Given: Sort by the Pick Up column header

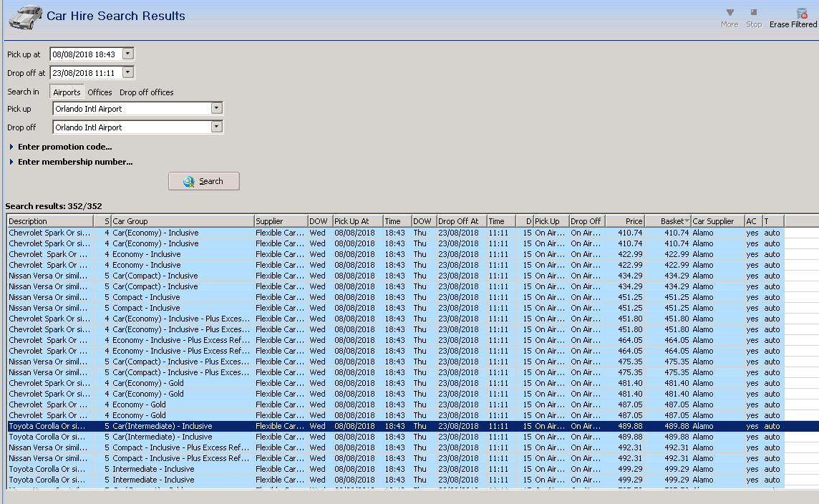Looking at the screenshot, I should tap(551, 221).
